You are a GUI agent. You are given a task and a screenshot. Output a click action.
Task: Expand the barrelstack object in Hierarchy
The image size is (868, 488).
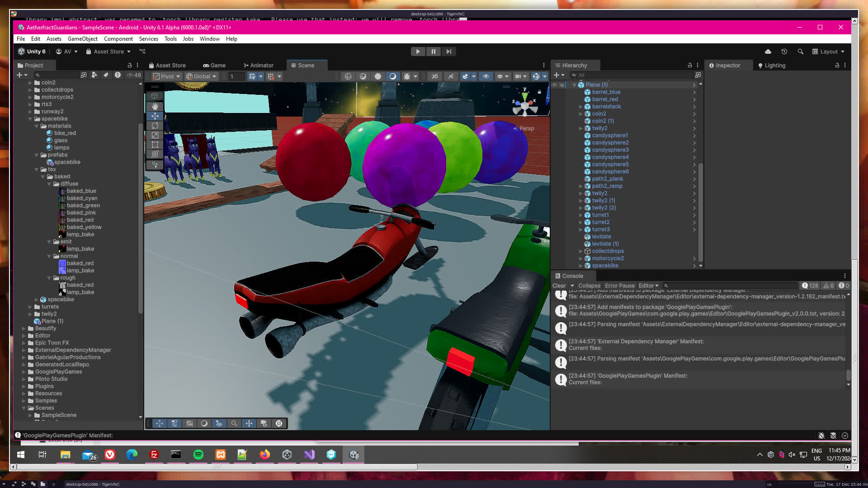(581, 107)
